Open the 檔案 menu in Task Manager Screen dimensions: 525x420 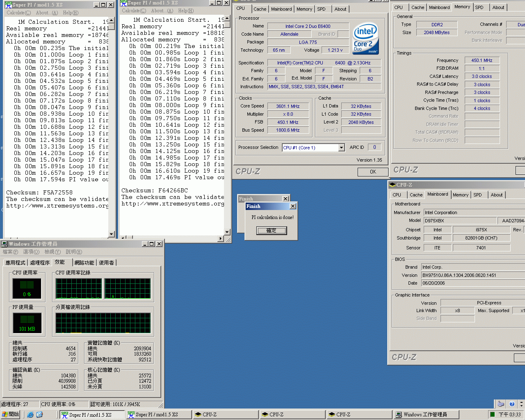(10, 252)
